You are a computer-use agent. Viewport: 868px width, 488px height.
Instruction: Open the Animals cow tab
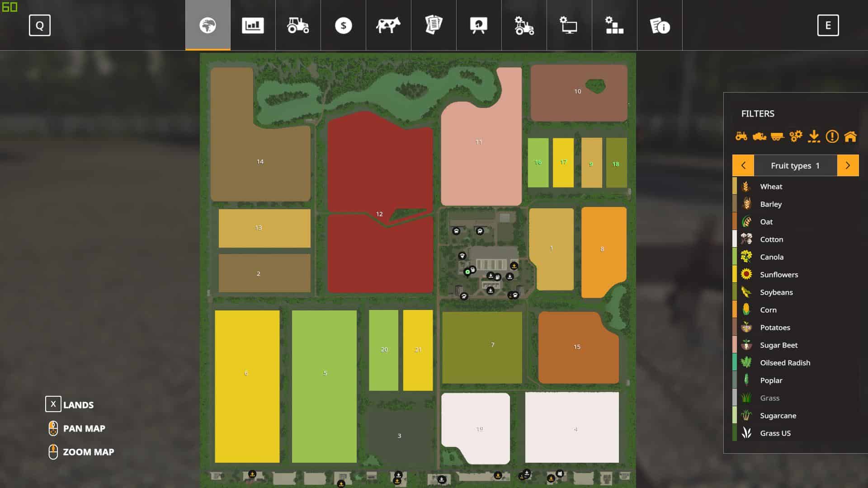click(388, 25)
